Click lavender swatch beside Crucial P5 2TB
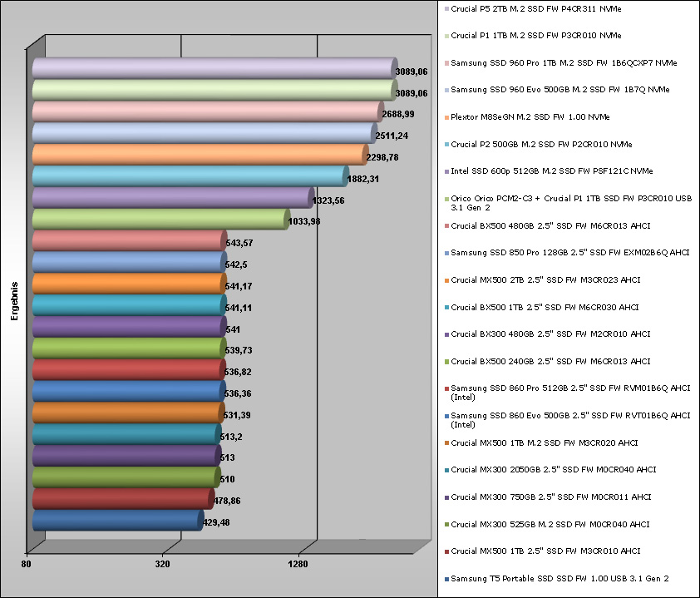The height and width of the screenshot is (598, 700). [x=446, y=9]
